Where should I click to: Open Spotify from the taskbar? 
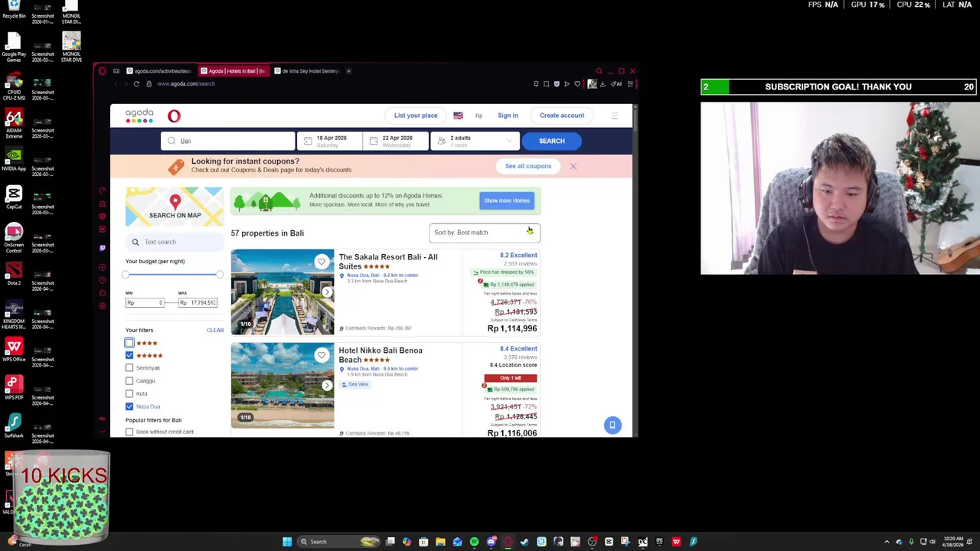click(x=474, y=542)
